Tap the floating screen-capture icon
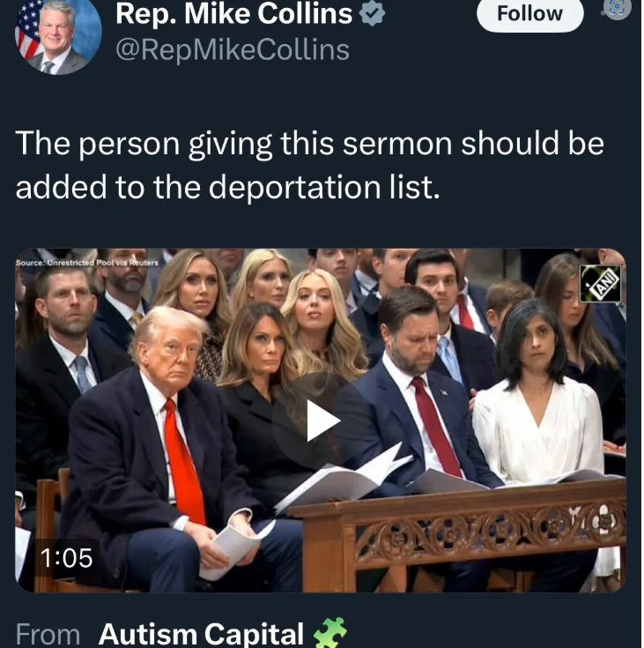 [x=617, y=8]
